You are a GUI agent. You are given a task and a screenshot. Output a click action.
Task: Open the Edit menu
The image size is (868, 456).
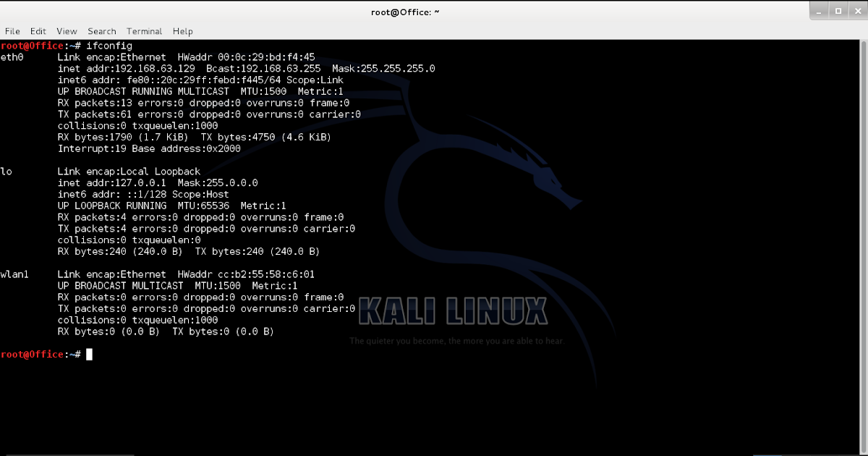[x=38, y=31]
